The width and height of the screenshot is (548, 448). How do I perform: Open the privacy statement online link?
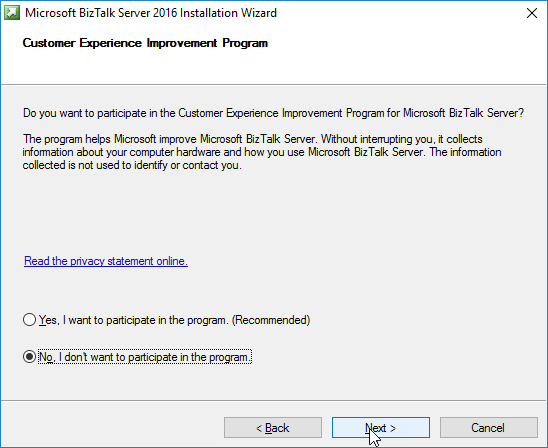tap(106, 261)
